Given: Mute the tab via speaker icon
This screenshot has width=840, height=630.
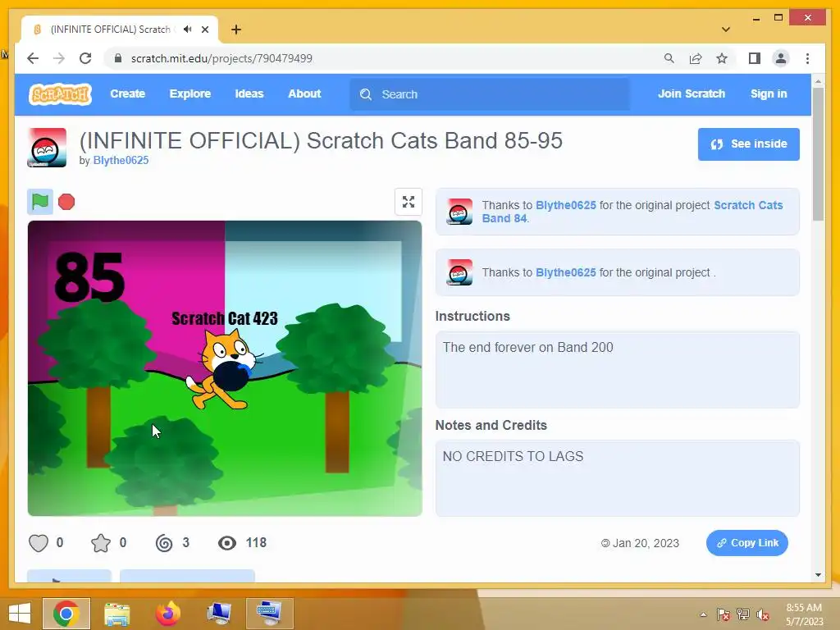Looking at the screenshot, I should tap(188, 30).
